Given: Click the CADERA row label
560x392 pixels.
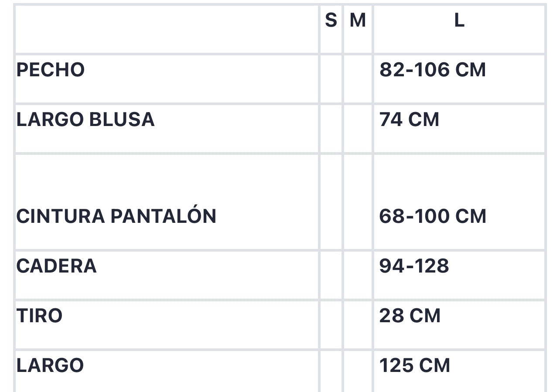Looking at the screenshot, I should 57,266.
